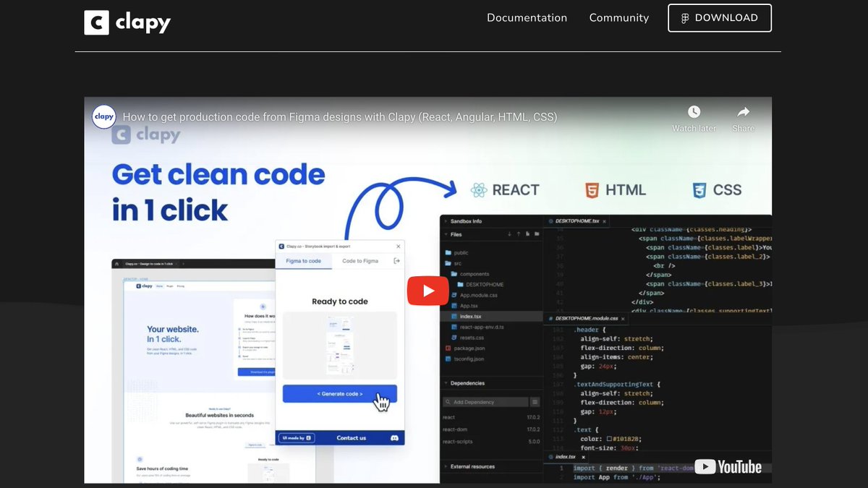
Task: Add the video to Watch later
Action: pyautogui.click(x=694, y=119)
